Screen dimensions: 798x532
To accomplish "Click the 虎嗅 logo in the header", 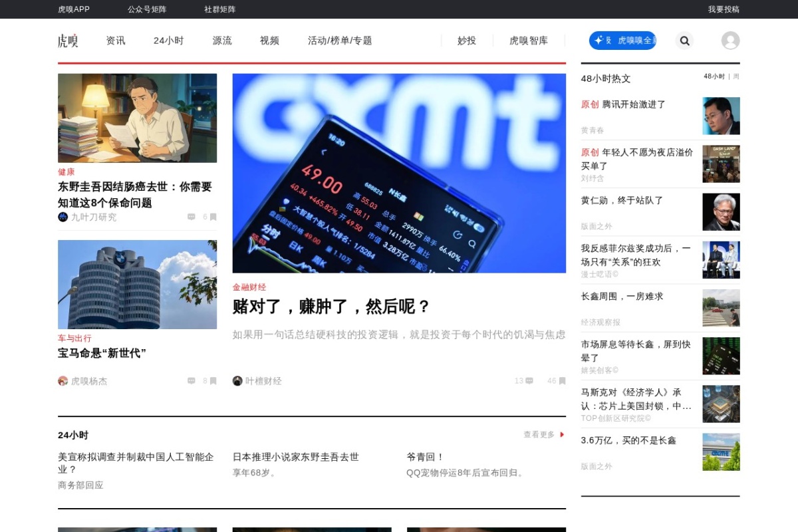I will tap(68, 41).
